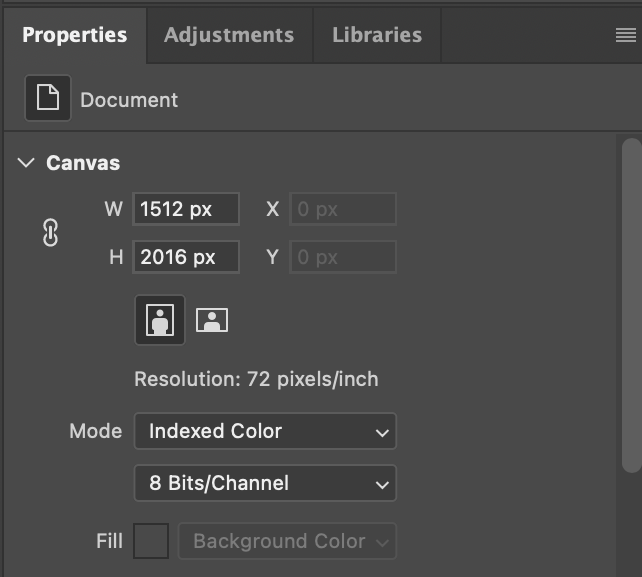Switch to the Adjustments tab
The image size is (642, 577).
[x=229, y=35]
